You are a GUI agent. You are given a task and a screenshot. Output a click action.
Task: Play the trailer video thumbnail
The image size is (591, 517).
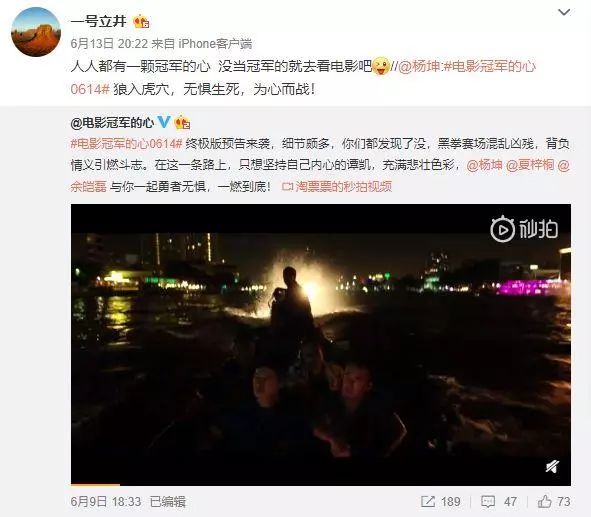321,345
